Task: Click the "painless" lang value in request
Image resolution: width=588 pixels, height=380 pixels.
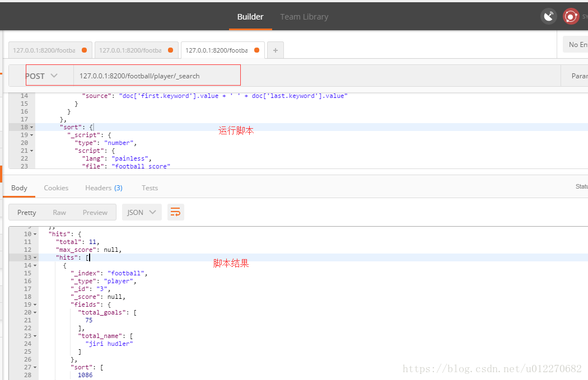Action: [x=130, y=158]
